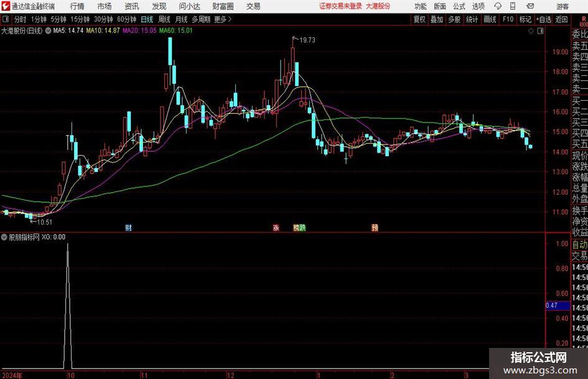
Task: Click the 返回 back button
Action: tap(561, 19)
